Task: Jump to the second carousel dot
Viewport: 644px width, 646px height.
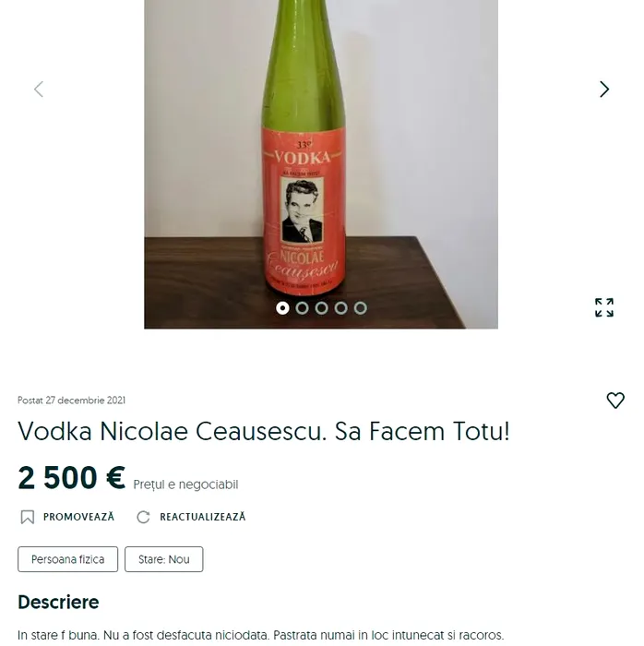Action: [302, 308]
